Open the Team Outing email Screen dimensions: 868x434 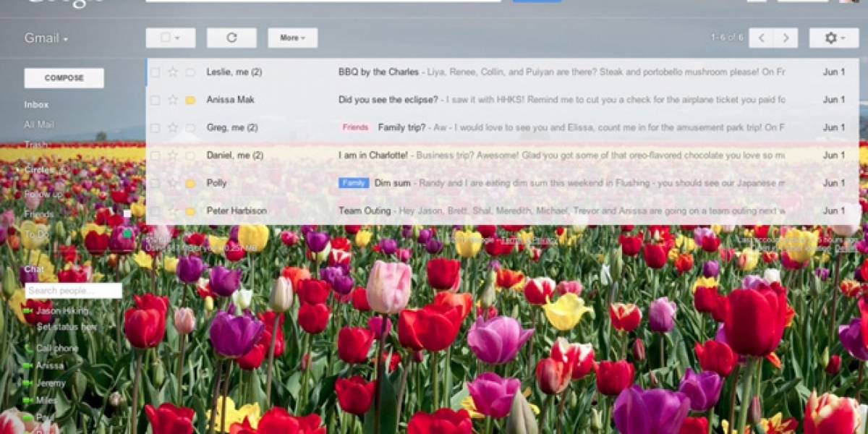pyautogui.click(x=503, y=211)
